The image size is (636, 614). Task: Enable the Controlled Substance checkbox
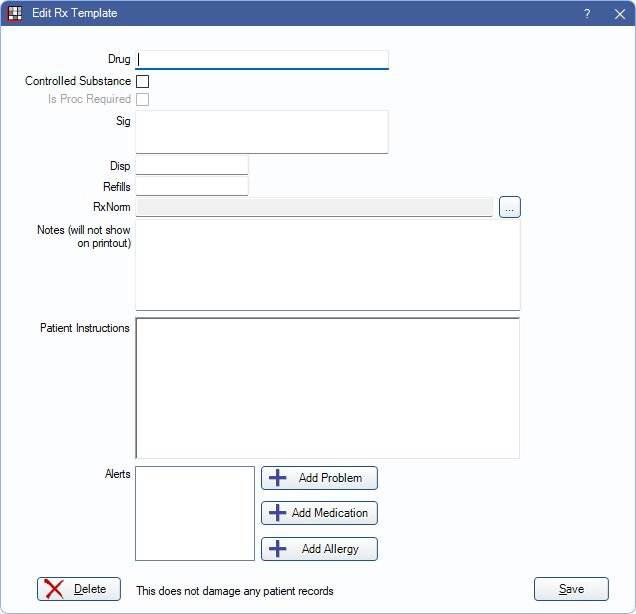click(142, 81)
